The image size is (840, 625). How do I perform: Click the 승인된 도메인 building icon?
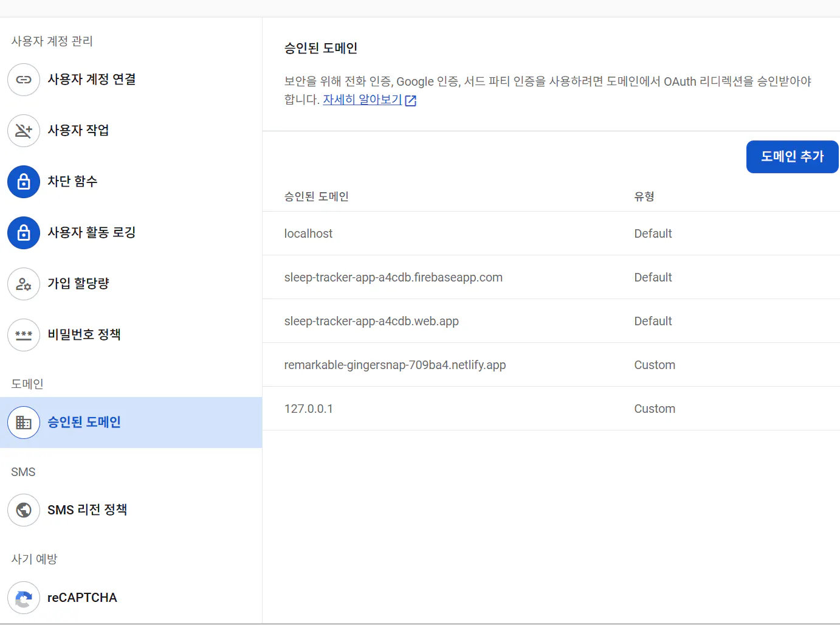click(23, 423)
